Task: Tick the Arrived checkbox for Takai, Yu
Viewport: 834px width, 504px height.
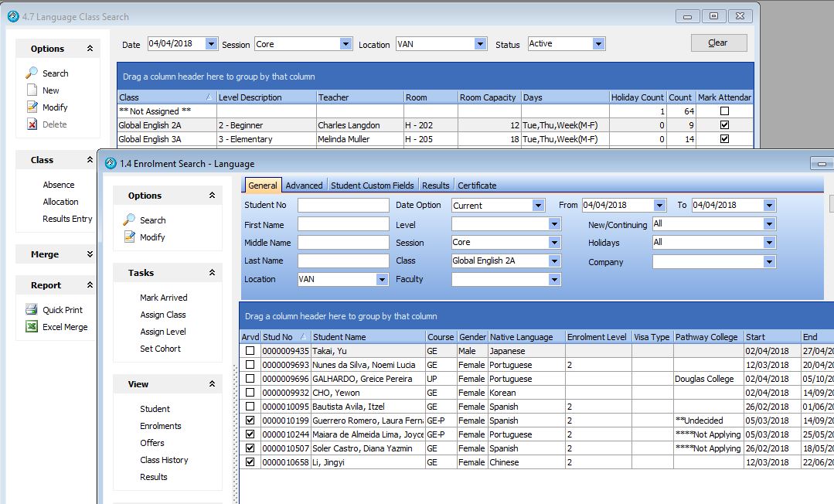Action: [x=250, y=351]
